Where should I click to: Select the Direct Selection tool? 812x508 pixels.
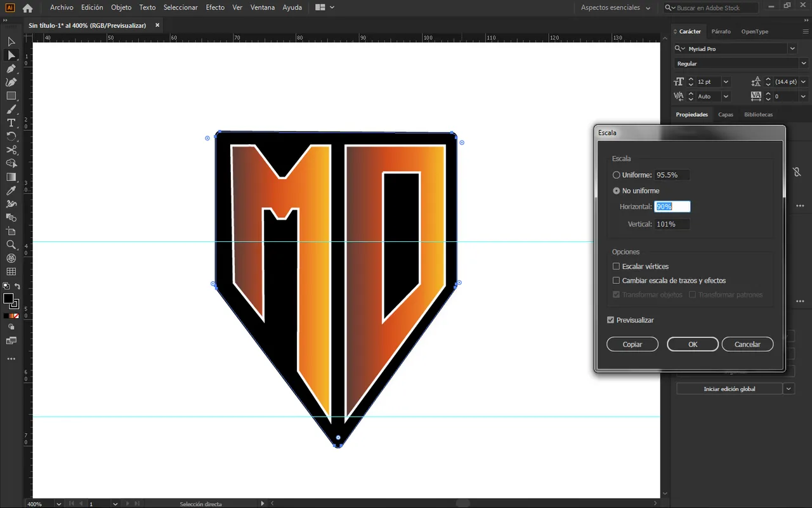11,55
